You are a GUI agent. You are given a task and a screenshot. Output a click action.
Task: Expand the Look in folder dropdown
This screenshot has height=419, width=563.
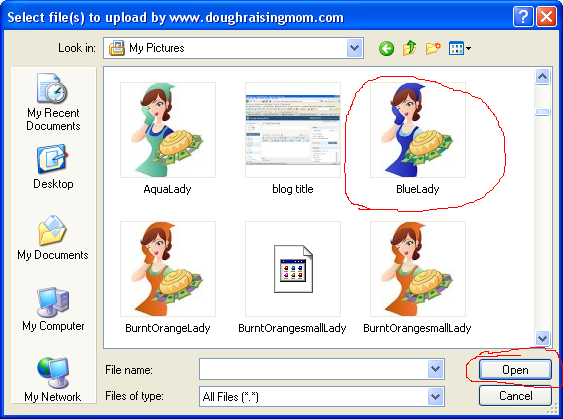pos(354,48)
